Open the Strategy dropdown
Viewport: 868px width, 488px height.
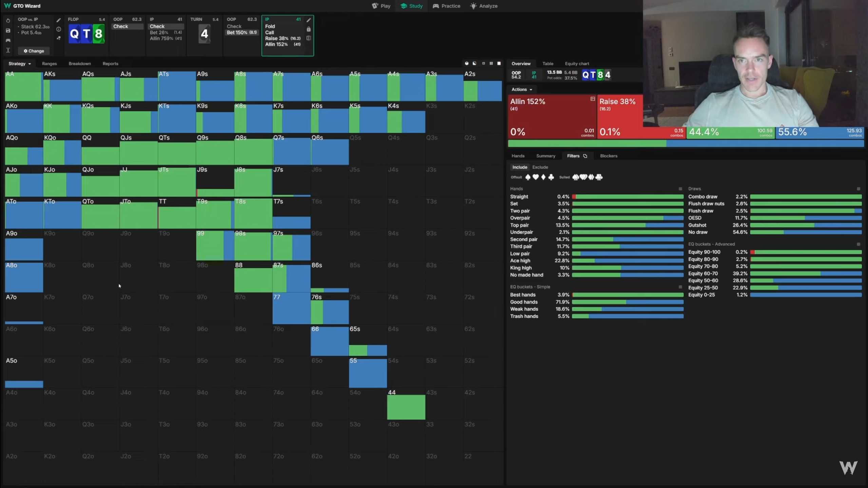(x=19, y=64)
